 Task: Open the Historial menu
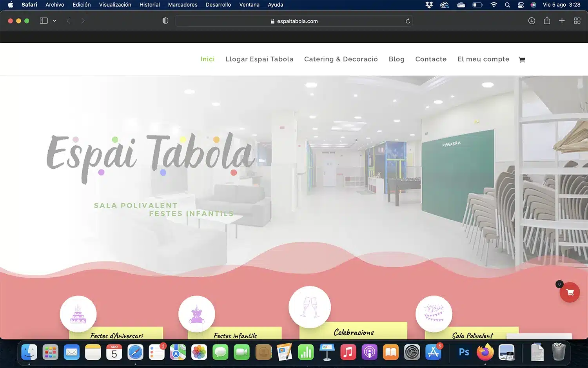coord(149,5)
